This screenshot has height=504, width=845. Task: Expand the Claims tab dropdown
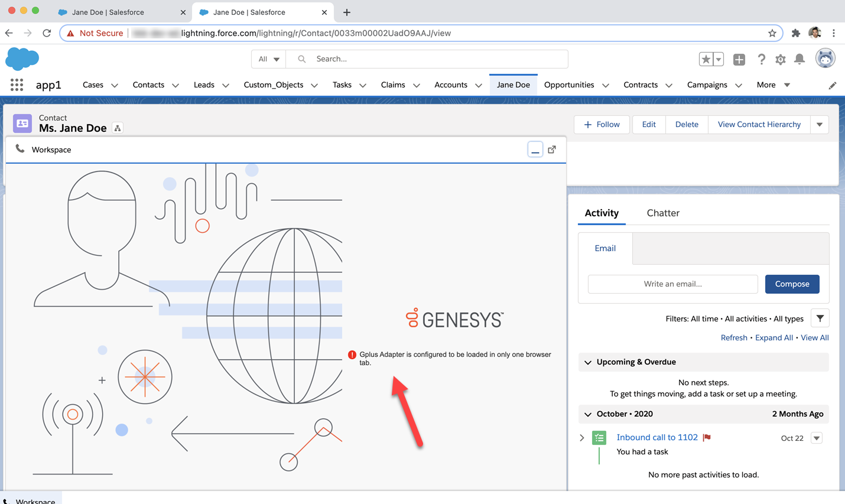[417, 86]
